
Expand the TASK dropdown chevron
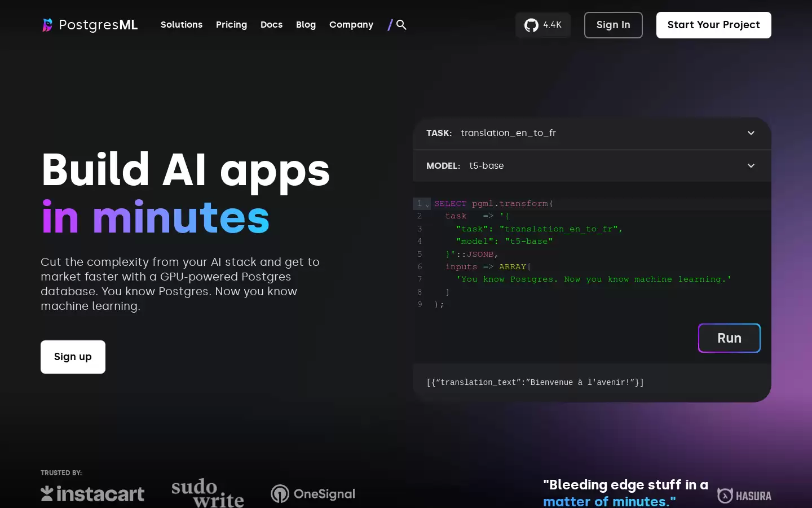pos(751,133)
